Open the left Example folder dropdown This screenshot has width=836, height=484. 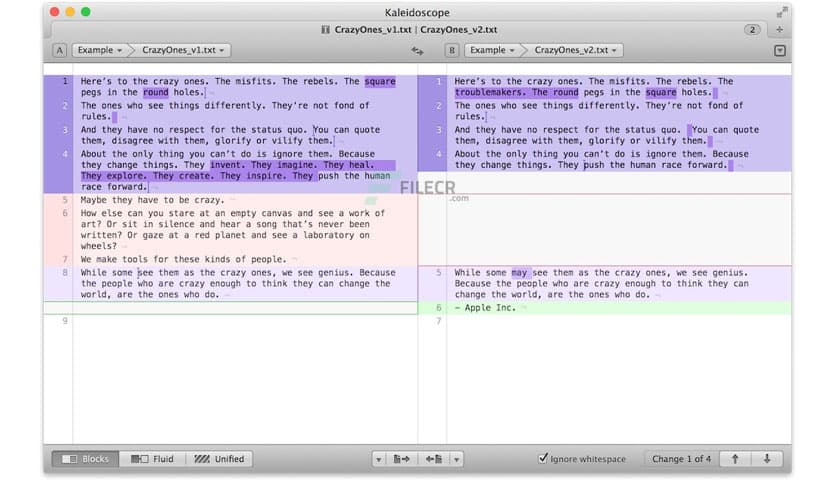100,50
